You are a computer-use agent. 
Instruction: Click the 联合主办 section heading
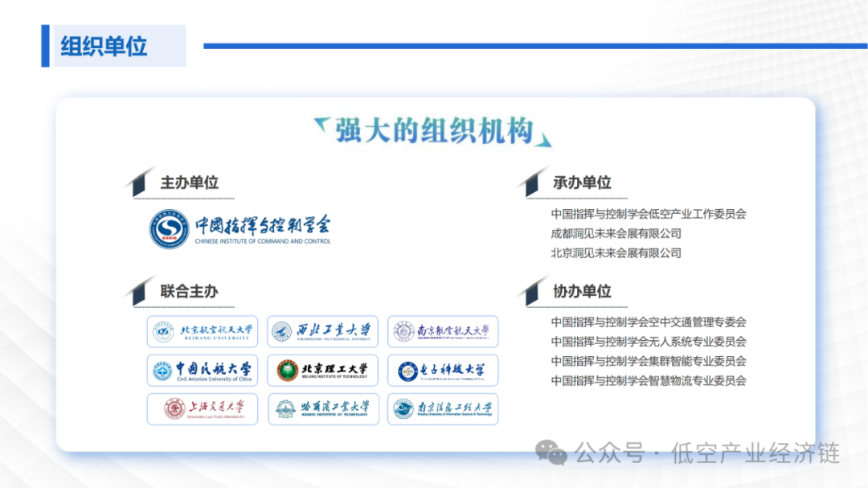(x=190, y=291)
